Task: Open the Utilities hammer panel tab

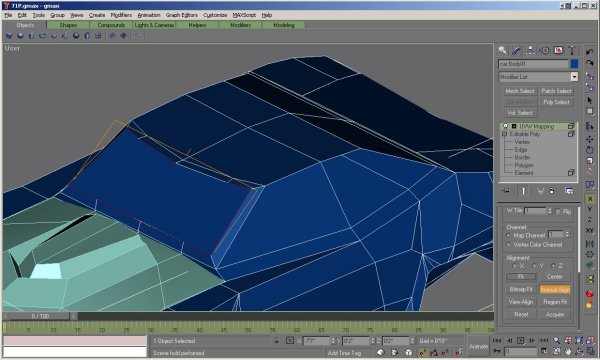Action: (x=572, y=50)
